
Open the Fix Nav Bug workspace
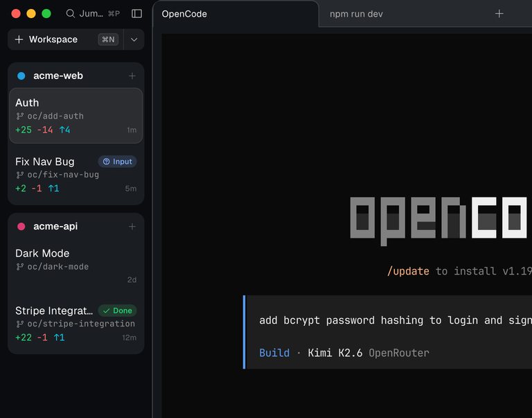tap(76, 175)
